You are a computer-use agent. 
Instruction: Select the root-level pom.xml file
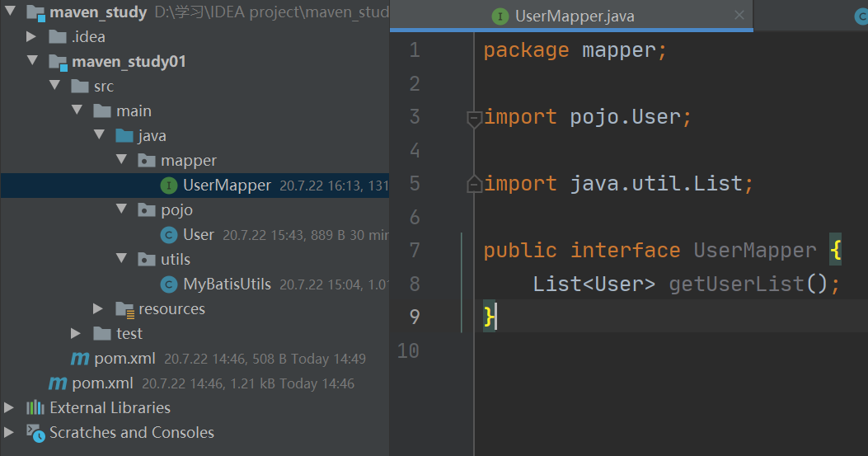click(102, 383)
